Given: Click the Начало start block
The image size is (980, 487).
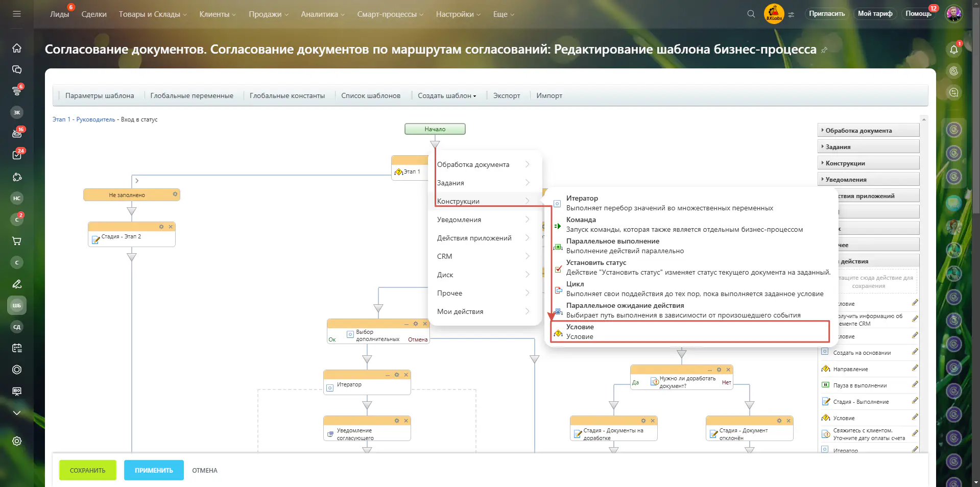Looking at the screenshot, I should coord(435,129).
